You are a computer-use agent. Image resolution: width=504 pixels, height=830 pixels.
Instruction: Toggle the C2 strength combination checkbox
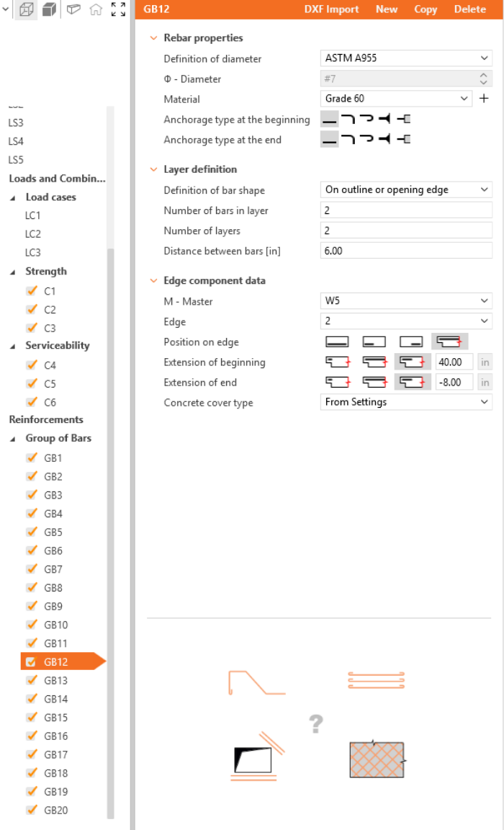[x=31, y=310]
